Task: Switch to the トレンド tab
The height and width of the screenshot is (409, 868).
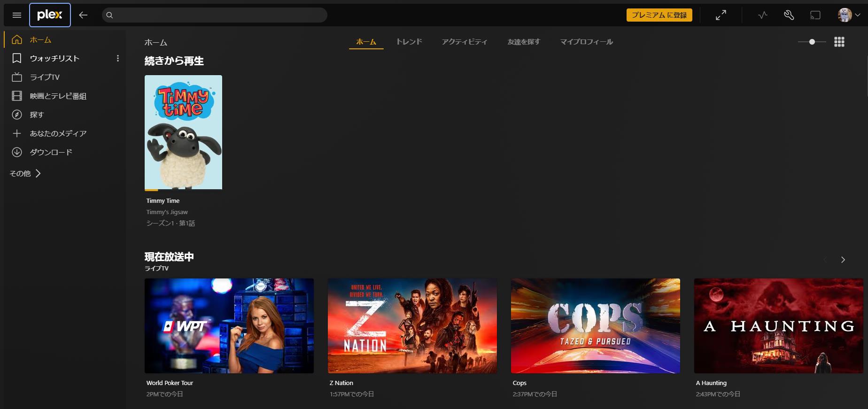Action: [409, 42]
